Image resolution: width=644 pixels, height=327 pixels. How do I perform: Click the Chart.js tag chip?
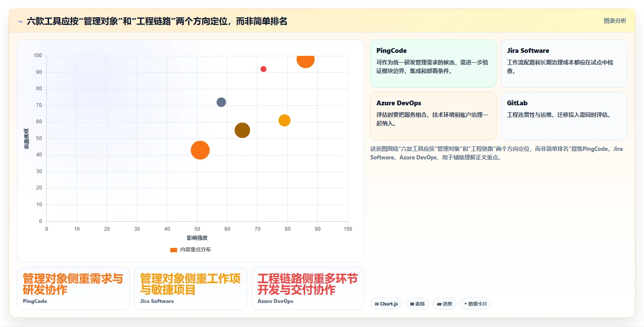(386, 304)
